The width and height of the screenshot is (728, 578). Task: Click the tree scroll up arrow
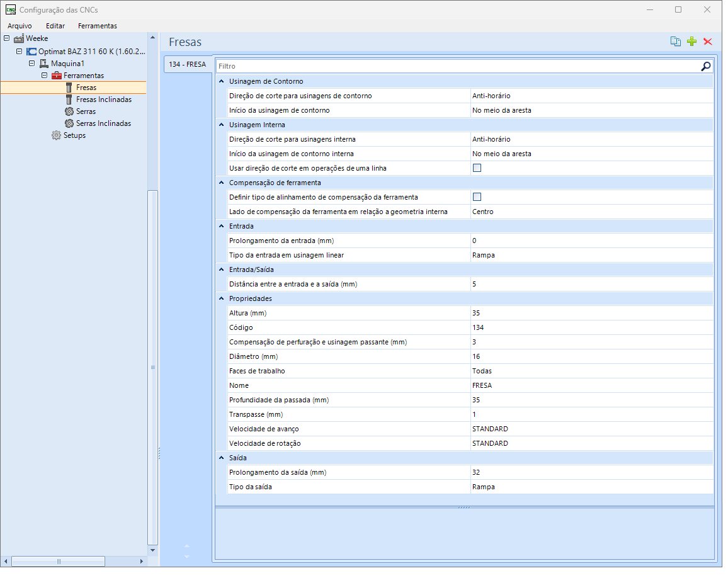tap(153, 37)
